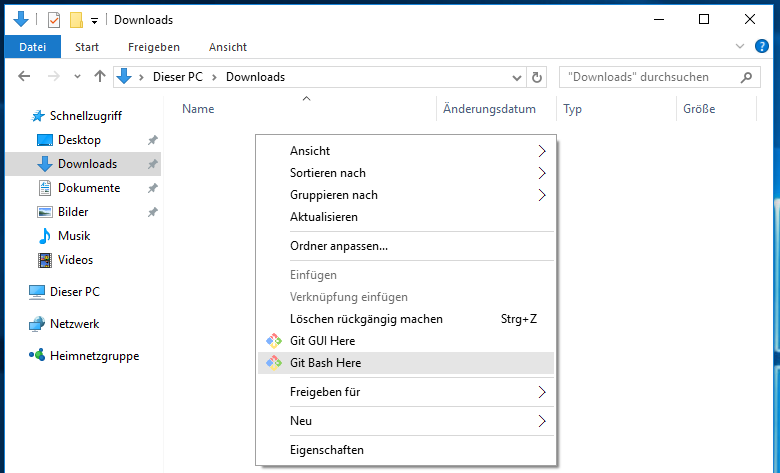Screen dimensions: 780x473
Task: Select Ordner anpassen... menu entry
Action: tap(406, 246)
